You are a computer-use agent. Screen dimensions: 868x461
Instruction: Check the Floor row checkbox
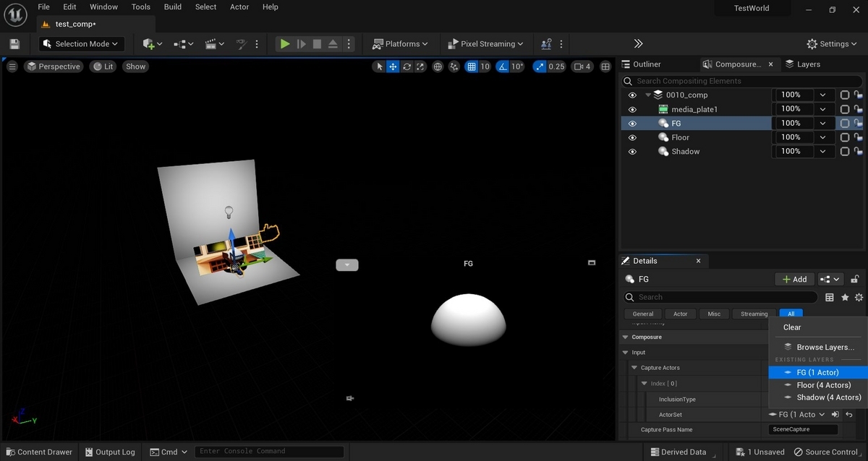coord(844,137)
